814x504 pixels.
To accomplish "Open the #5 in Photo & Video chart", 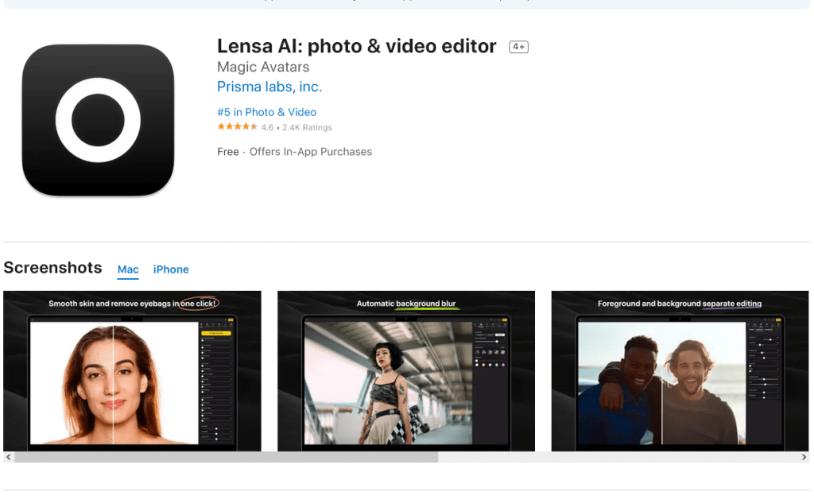I will (x=266, y=112).
